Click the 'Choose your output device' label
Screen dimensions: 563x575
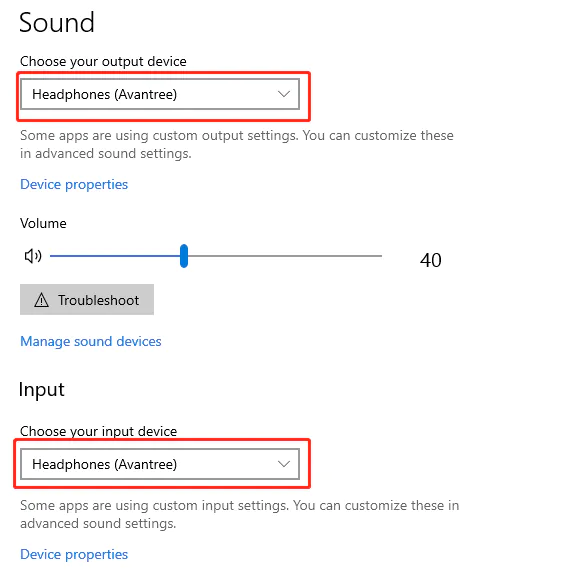tap(103, 62)
